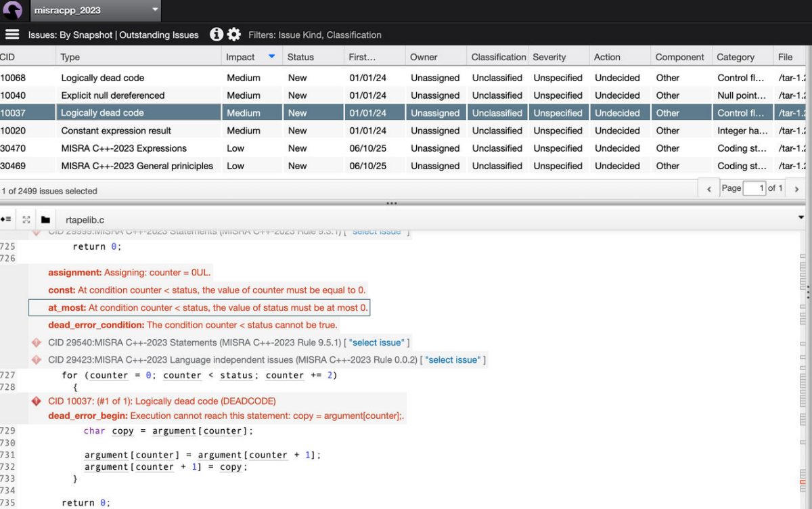Click the expand source view icon

coord(26,219)
